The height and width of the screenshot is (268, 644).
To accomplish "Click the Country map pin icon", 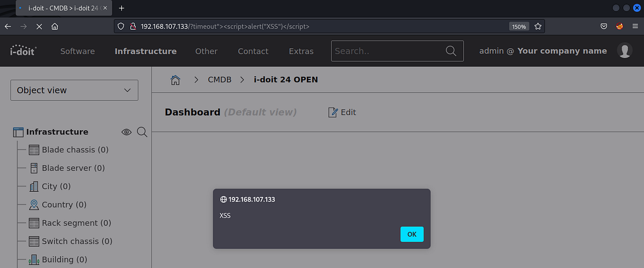I will [x=34, y=205].
